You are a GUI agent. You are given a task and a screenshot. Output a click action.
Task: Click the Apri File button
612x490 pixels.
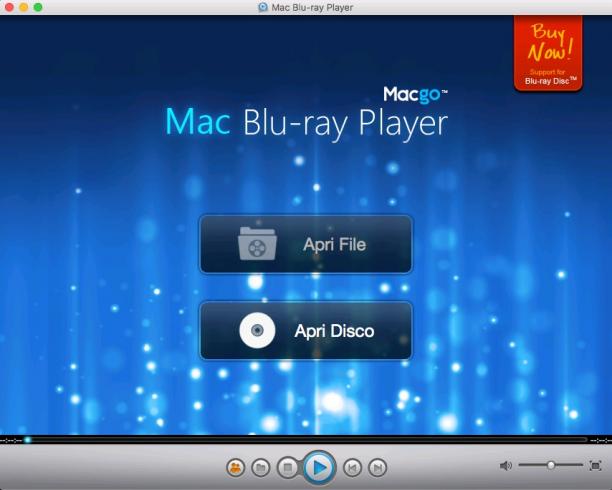pyautogui.click(x=306, y=244)
